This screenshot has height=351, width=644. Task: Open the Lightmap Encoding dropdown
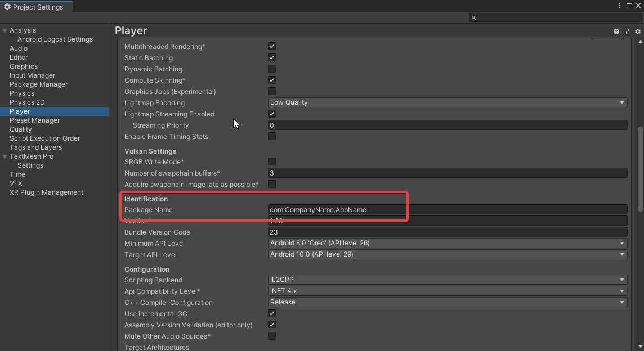(x=448, y=102)
